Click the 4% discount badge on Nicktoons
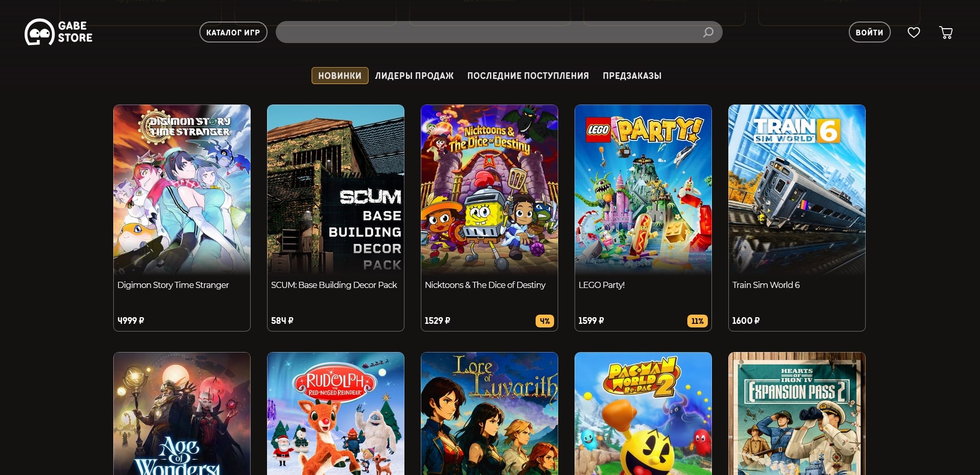The width and height of the screenshot is (980, 475). point(545,321)
